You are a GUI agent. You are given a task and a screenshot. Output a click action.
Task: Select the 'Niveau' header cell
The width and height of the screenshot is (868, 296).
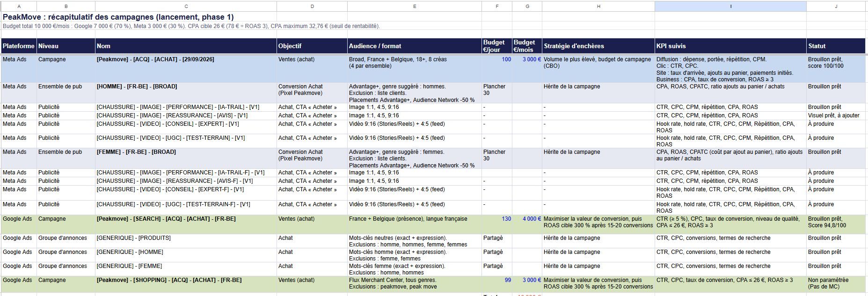tap(66, 46)
